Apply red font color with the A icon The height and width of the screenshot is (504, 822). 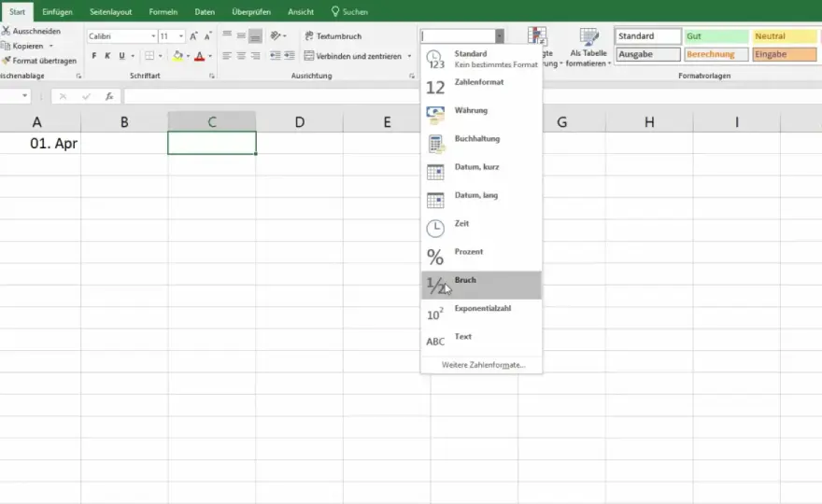pyautogui.click(x=199, y=56)
